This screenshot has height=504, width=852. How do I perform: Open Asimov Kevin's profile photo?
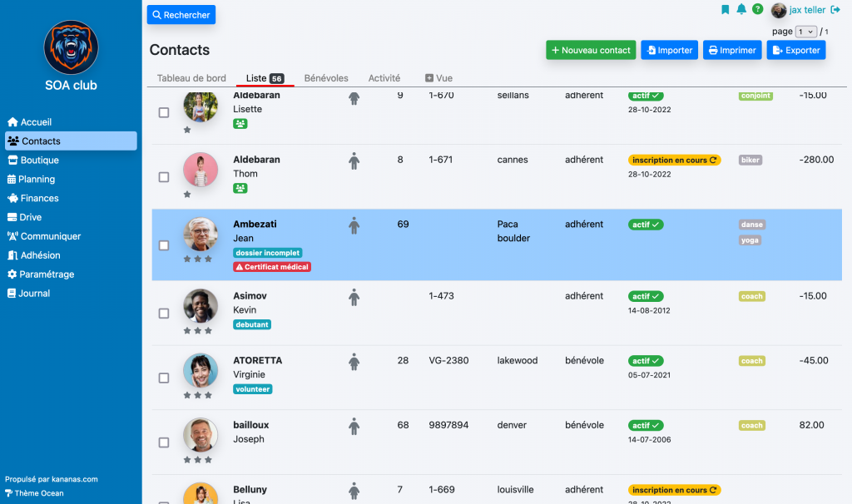[201, 306]
